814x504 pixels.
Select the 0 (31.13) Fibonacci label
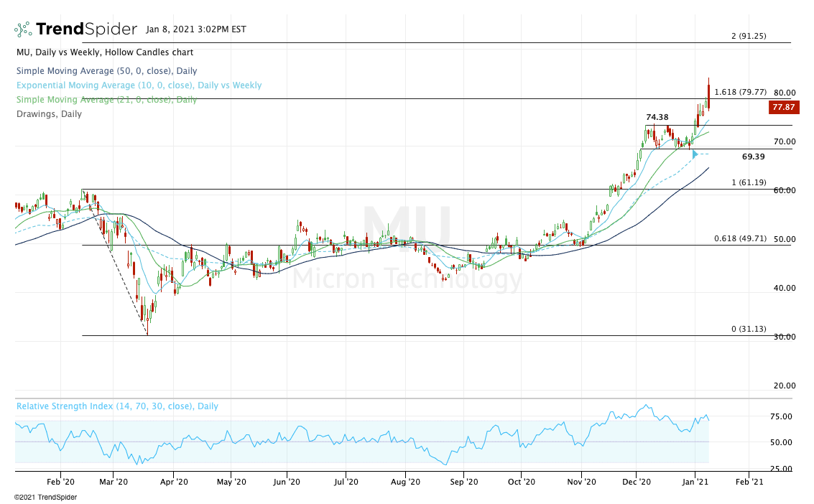[749, 329]
